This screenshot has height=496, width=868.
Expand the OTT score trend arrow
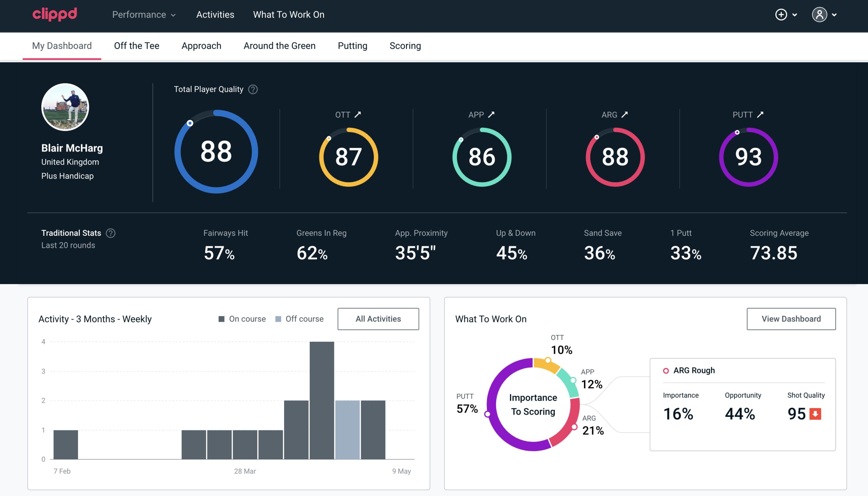358,115
